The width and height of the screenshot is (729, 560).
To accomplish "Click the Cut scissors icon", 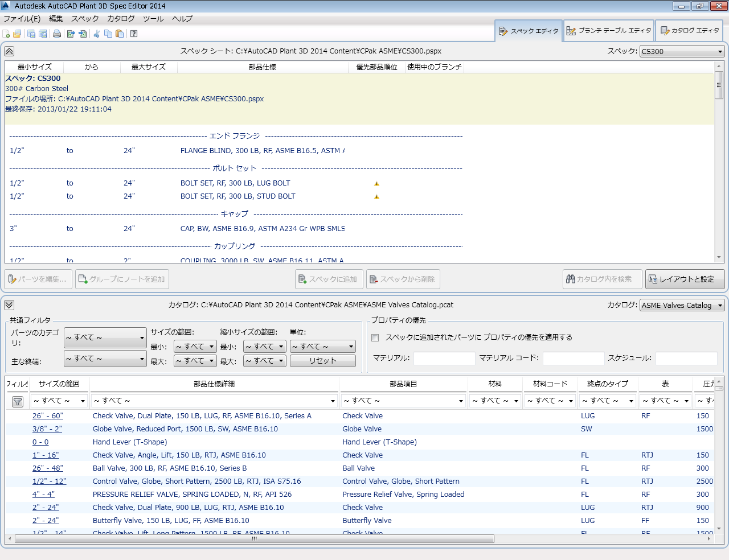I will click(97, 34).
